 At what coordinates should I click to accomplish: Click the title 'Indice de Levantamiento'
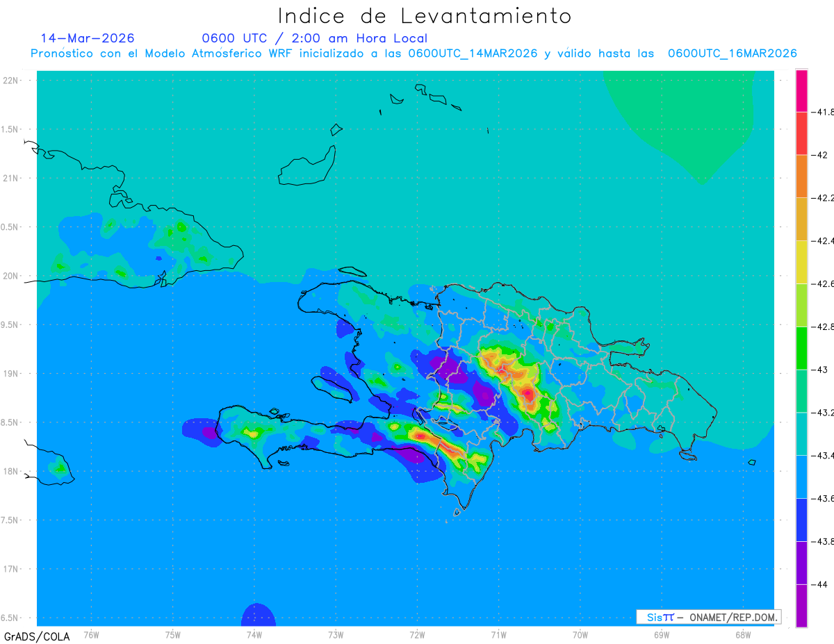[425, 15]
